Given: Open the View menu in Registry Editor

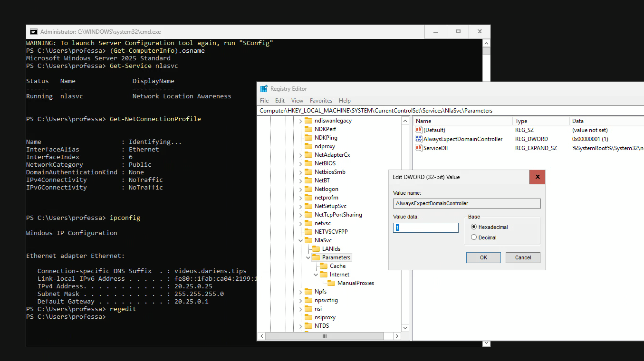Looking at the screenshot, I should tap(297, 101).
